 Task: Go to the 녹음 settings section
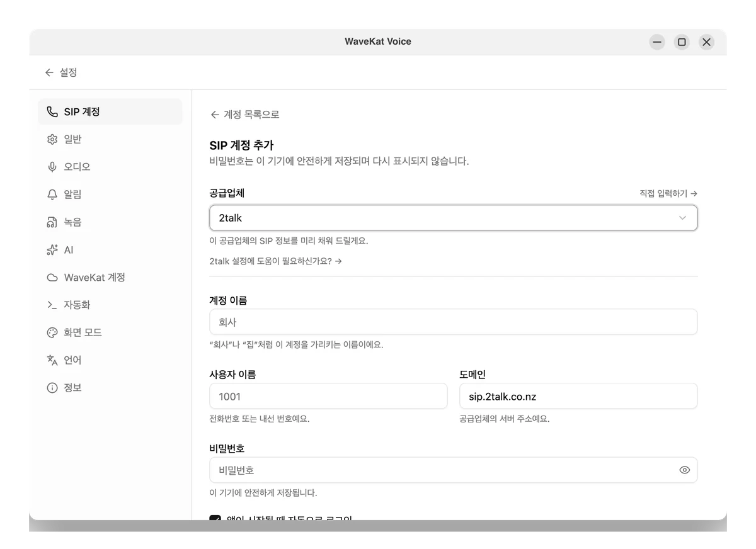110,222
